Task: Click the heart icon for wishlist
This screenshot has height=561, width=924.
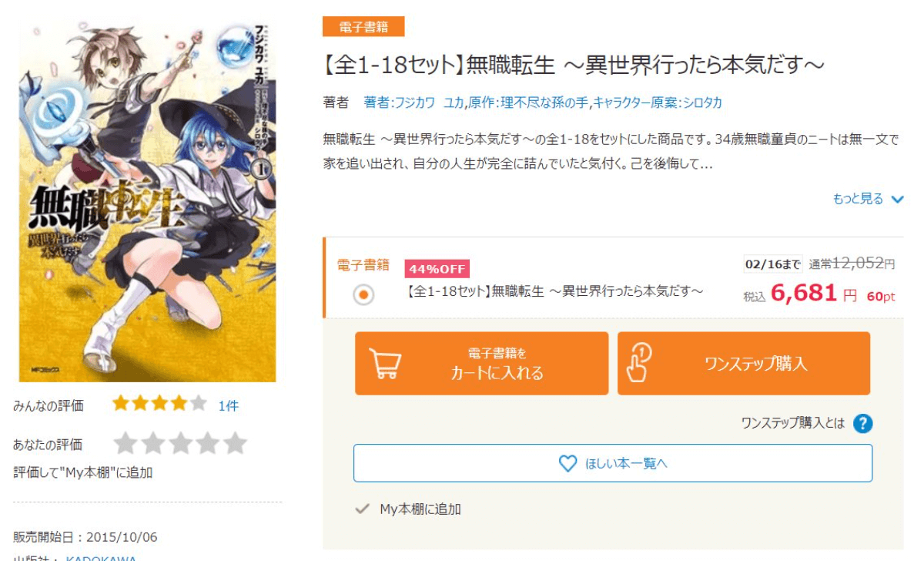Action: pyautogui.click(x=567, y=463)
